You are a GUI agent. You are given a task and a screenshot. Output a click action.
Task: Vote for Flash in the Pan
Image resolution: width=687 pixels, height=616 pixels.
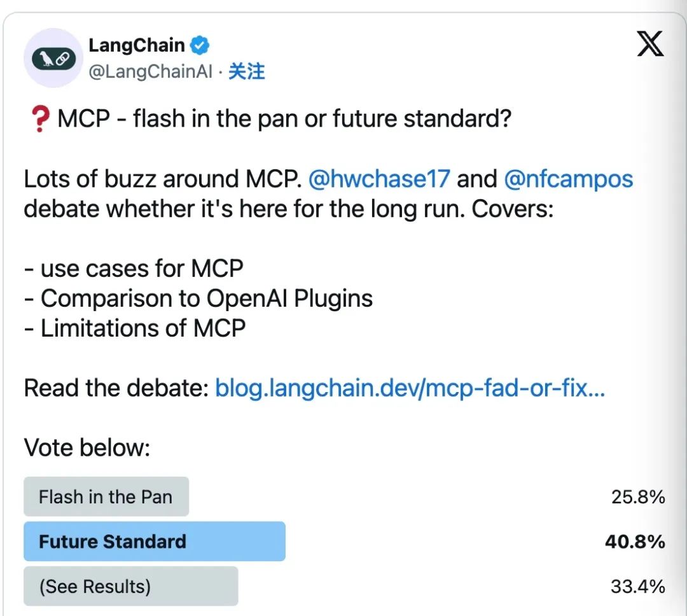[106, 497]
